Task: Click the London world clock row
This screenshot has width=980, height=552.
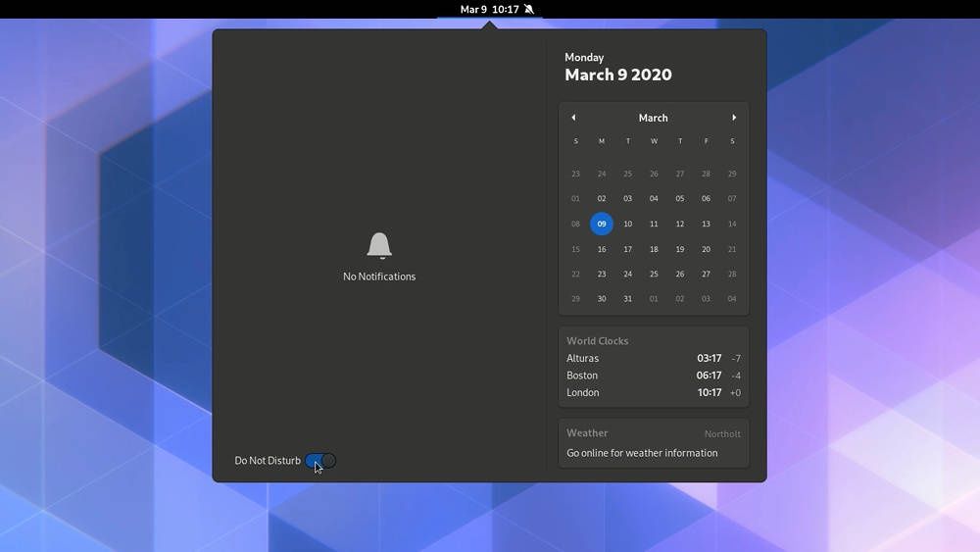Action: click(653, 392)
